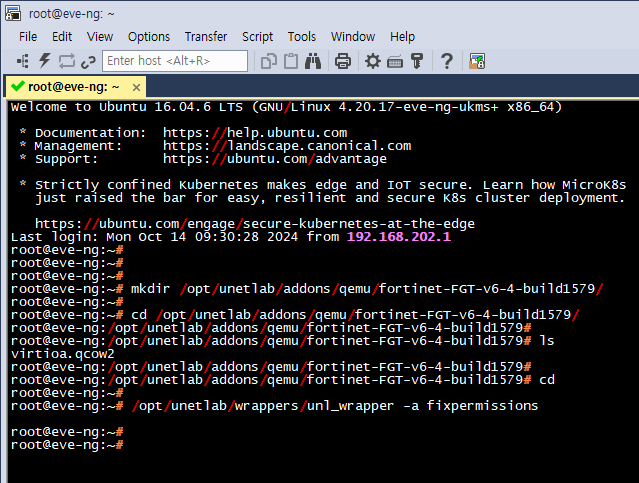This screenshot has width=639, height=483.
Task: Open the View menu
Action: coord(99,37)
